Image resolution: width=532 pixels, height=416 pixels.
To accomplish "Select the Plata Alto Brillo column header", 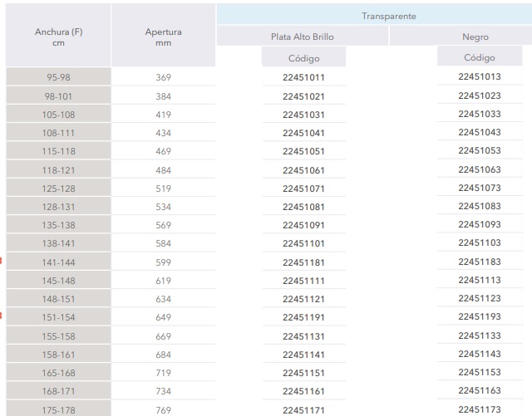I will [x=303, y=36].
